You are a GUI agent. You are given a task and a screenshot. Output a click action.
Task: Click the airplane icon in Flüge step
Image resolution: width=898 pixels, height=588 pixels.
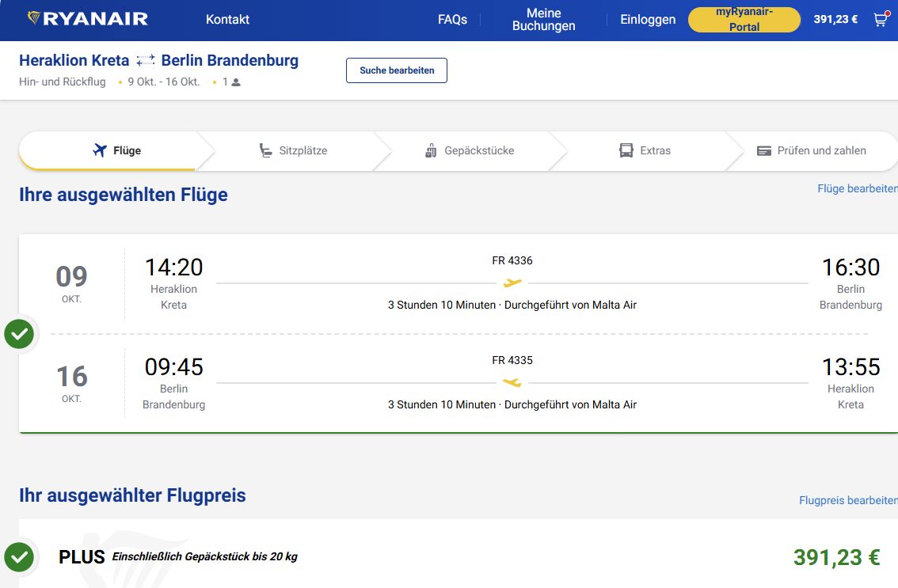(100, 150)
